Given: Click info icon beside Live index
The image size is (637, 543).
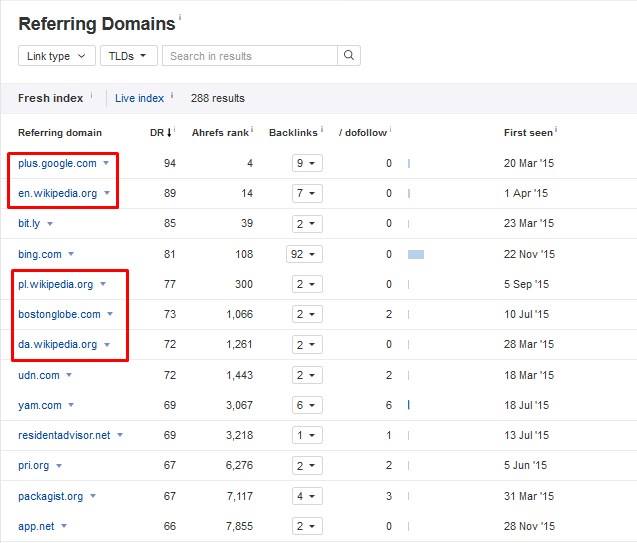Looking at the screenshot, I should pyautogui.click(x=172, y=96).
